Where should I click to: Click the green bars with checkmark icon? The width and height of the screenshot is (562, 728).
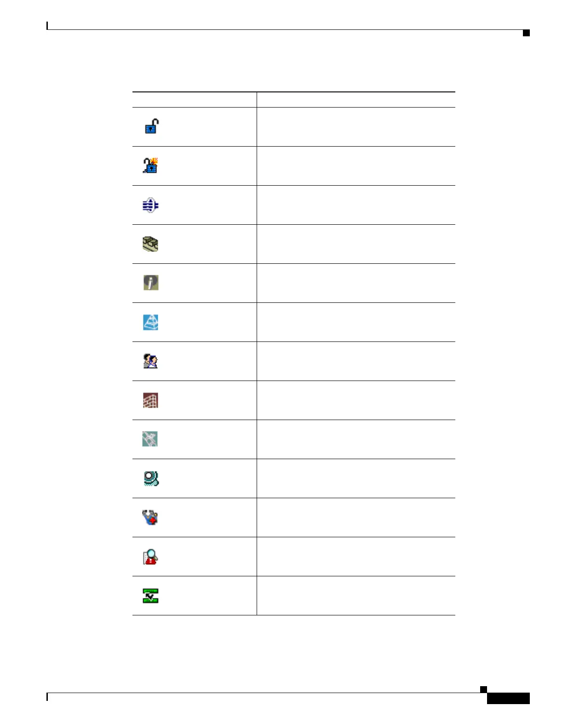pyautogui.click(x=150, y=596)
